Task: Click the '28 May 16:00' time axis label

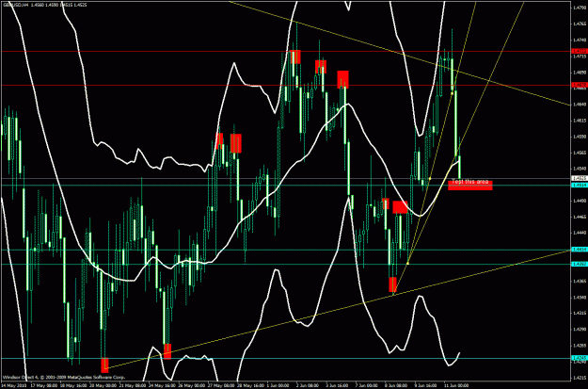Action: click(251, 385)
